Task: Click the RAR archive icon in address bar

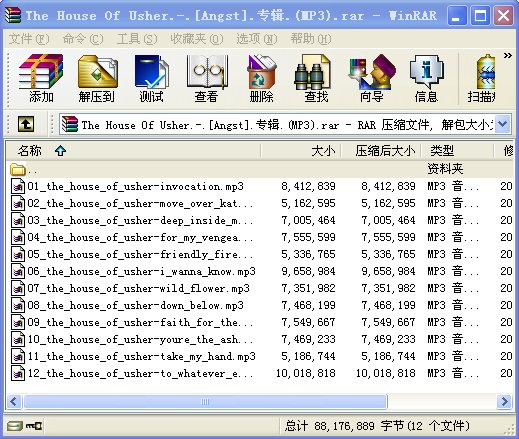Action: [x=70, y=124]
